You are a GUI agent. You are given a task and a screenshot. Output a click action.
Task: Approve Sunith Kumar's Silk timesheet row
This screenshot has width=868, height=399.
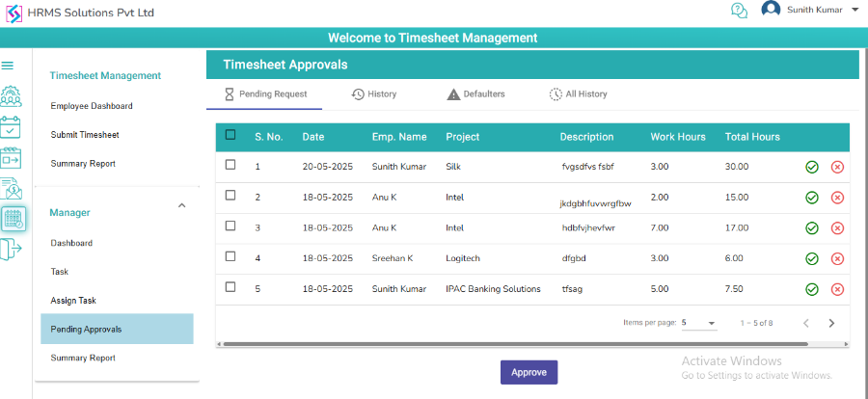click(812, 167)
